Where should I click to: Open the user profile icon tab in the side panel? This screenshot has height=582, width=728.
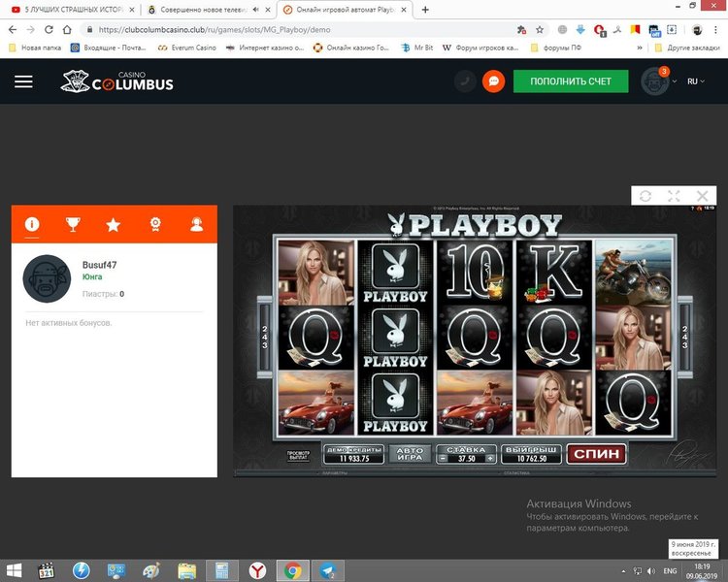[x=197, y=225]
